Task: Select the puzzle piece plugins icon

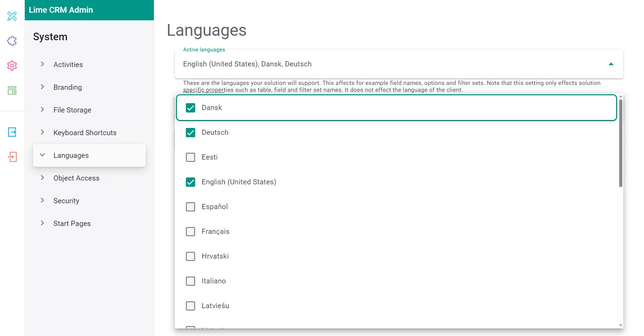Action: tap(12, 41)
